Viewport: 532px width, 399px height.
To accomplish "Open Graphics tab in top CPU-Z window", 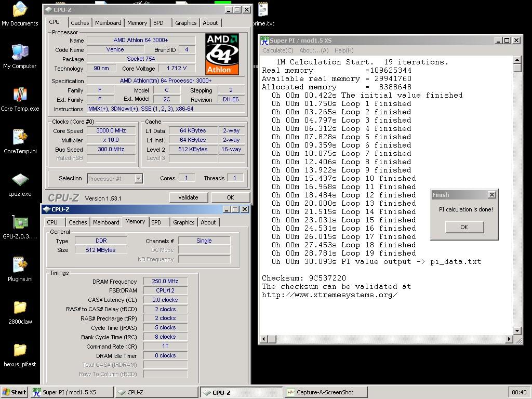I will (185, 23).
